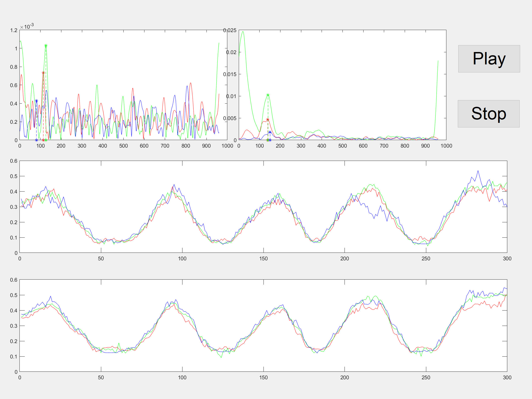Click green baseline asterisk on top-left x-axis

pyautogui.click(x=46, y=140)
